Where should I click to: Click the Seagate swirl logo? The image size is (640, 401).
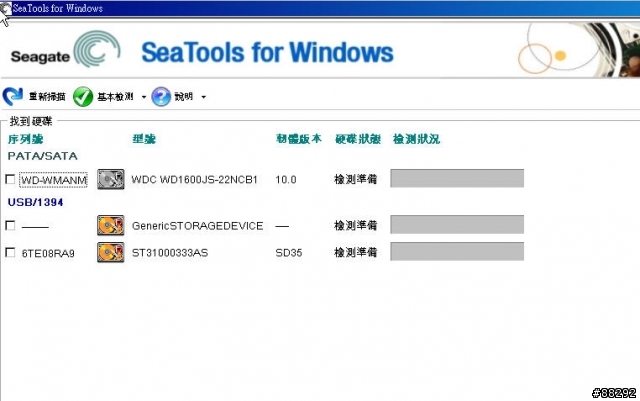click(x=96, y=49)
